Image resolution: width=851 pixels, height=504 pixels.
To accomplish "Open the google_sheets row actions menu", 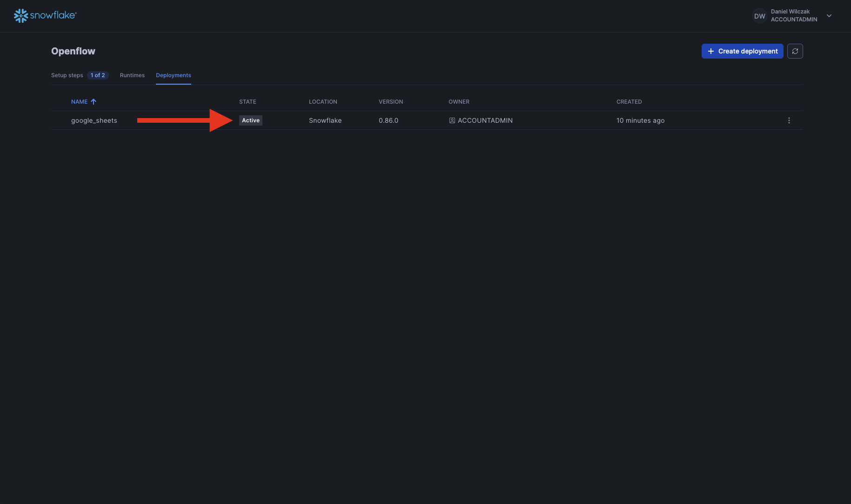I will point(789,120).
